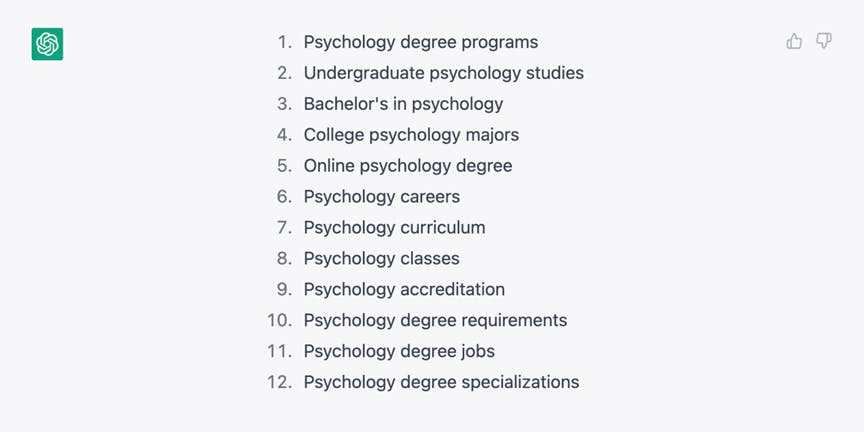Click 'Psychology degree specializations' item
This screenshot has width=864, height=432.
click(441, 382)
